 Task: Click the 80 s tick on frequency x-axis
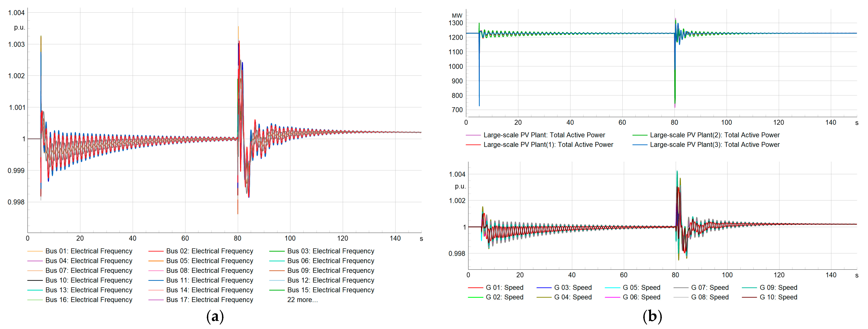tap(238, 238)
